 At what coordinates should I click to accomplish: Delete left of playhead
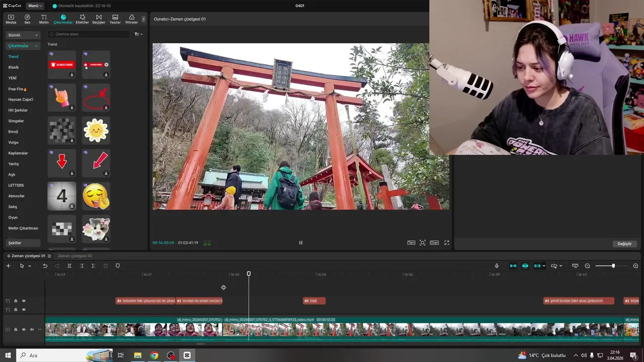(x=82, y=266)
